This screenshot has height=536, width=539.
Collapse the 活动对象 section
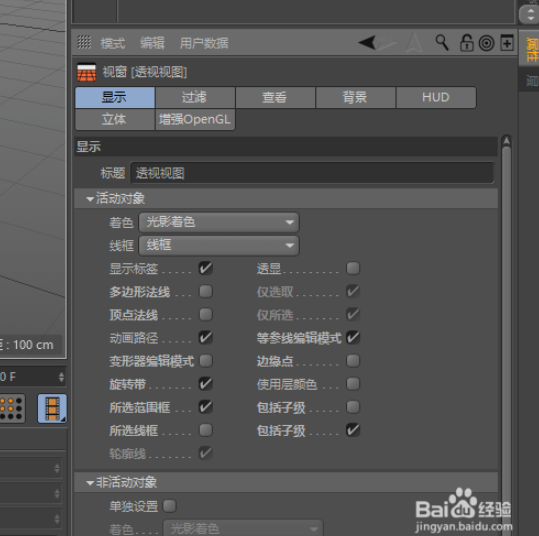90,199
